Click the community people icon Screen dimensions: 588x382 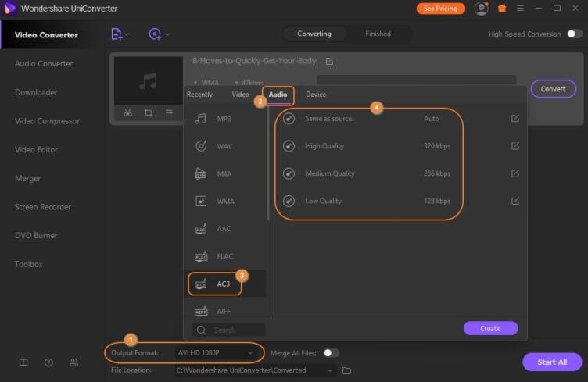(73, 362)
